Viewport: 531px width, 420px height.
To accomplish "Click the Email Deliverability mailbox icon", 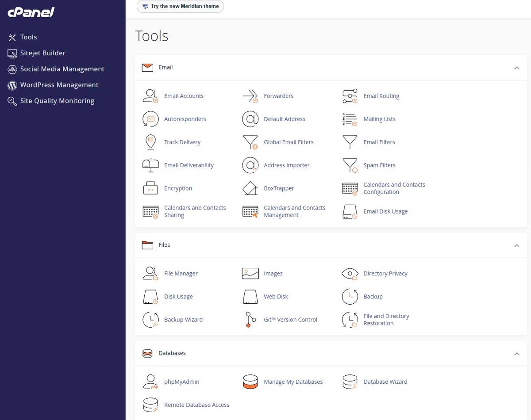I will [x=150, y=165].
